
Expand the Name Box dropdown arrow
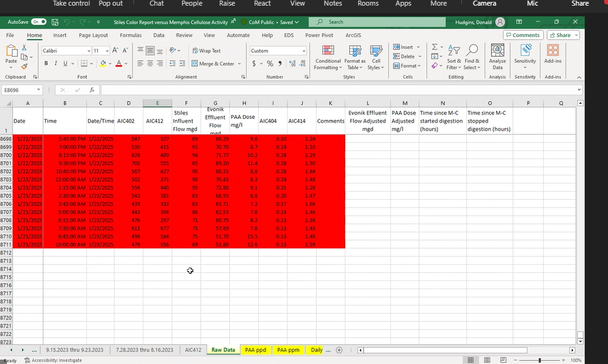click(38, 90)
